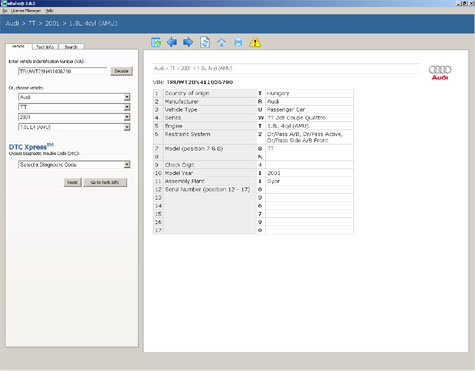Switch to the Search tab

point(71,47)
